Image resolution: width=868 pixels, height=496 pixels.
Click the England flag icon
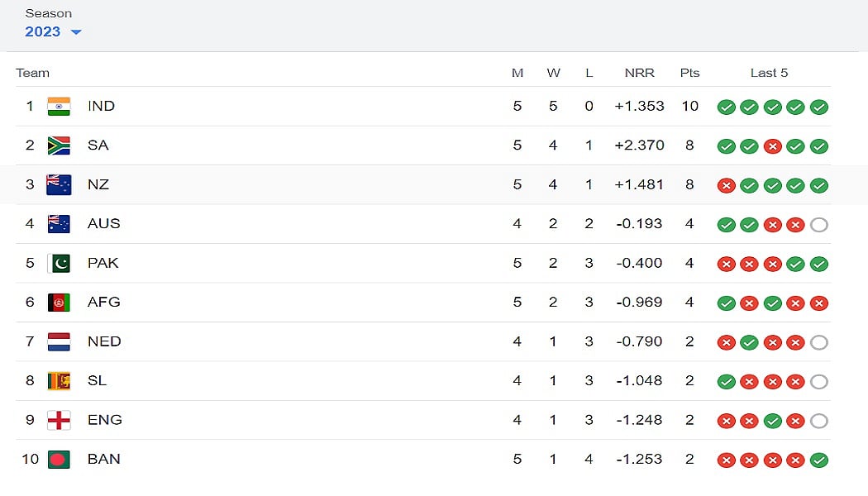pos(59,420)
